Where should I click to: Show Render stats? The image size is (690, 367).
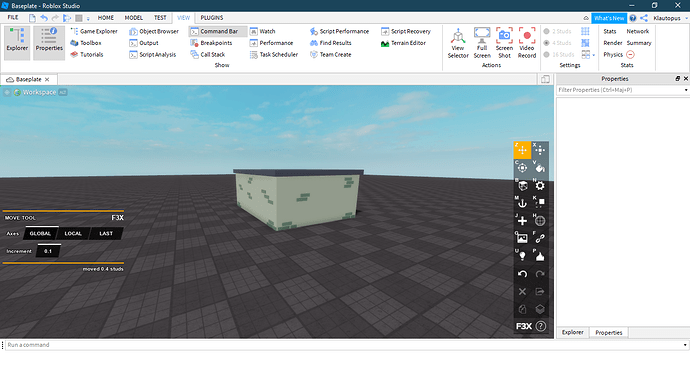pos(613,43)
